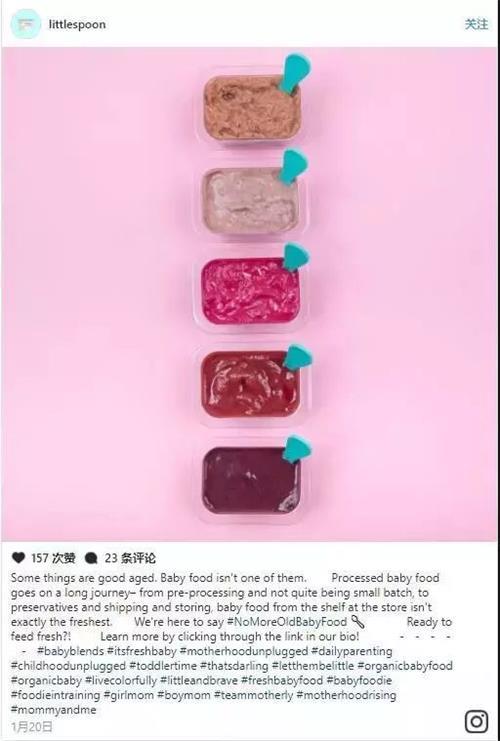Follow the account via 关注 button
The image size is (500, 741).
tap(476, 24)
